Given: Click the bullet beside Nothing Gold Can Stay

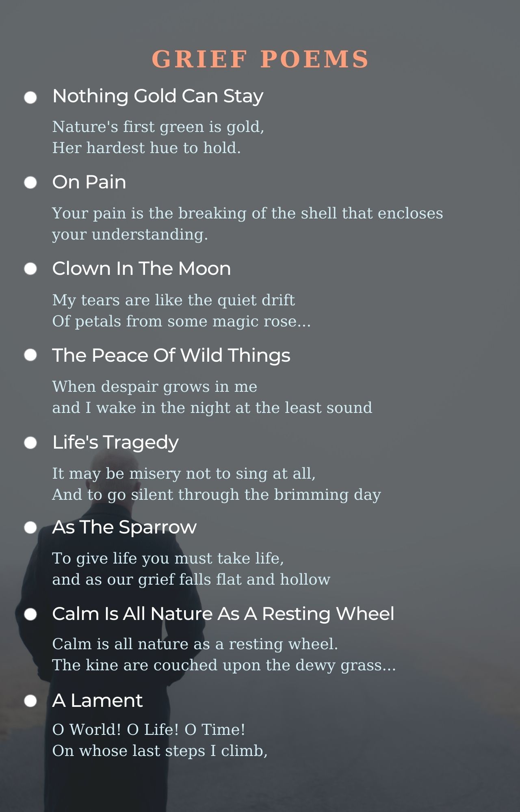Looking at the screenshot, I should point(30,97).
